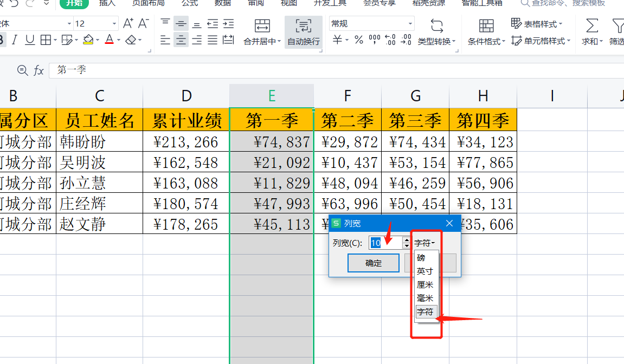The width and height of the screenshot is (624, 364).
Task: Open the Developer Tools tab
Action: click(330, 3)
